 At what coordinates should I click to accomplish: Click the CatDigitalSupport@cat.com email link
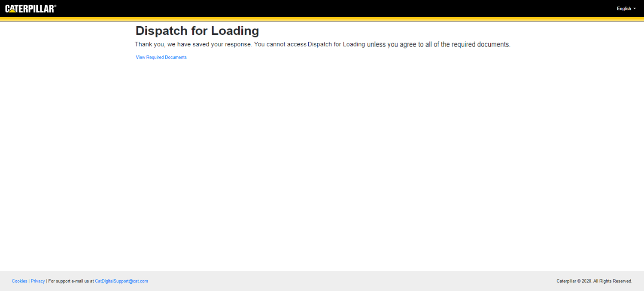[121, 281]
